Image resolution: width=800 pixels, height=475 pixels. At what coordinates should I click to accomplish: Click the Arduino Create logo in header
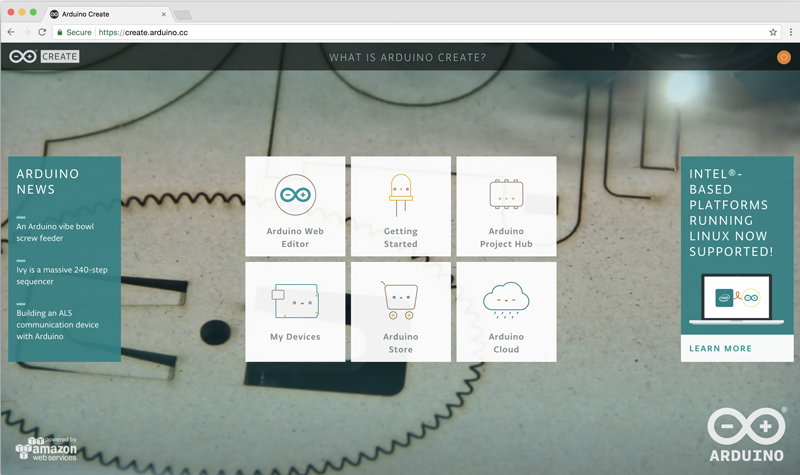44,57
